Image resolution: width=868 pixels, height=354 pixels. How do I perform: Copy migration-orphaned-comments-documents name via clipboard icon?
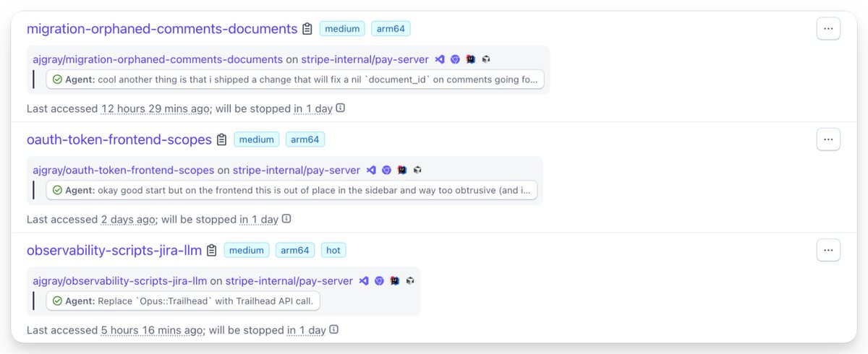(x=307, y=29)
